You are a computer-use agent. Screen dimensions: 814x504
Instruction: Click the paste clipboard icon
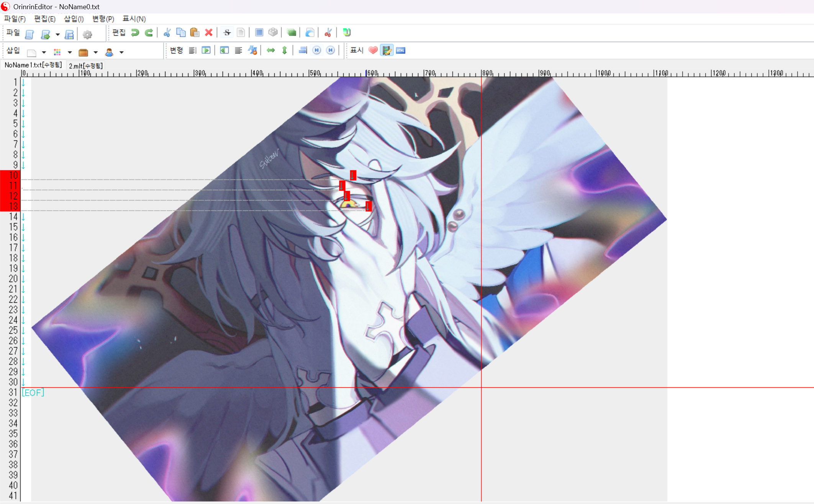pyautogui.click(x=195, y=33)
